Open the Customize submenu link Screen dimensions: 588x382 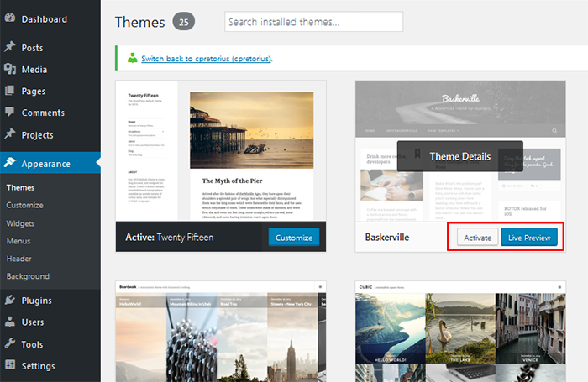click(x=24, y=205)
